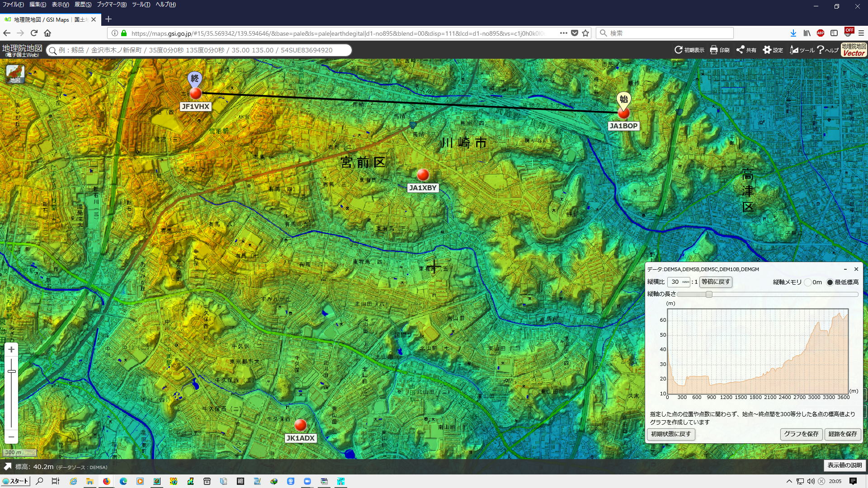Go to the browser home page
Viewport: 868px width, 488px height.
47,33
